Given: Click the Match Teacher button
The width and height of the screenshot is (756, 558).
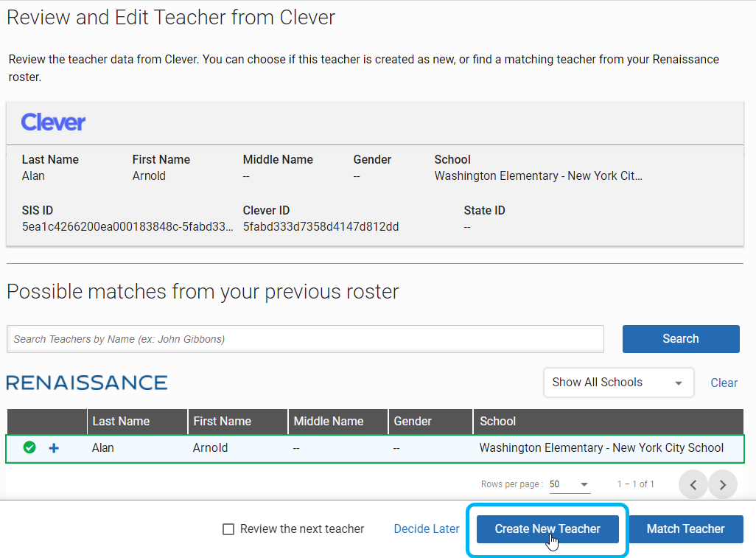Looking at the screenshot, I should tap(685, 529).
